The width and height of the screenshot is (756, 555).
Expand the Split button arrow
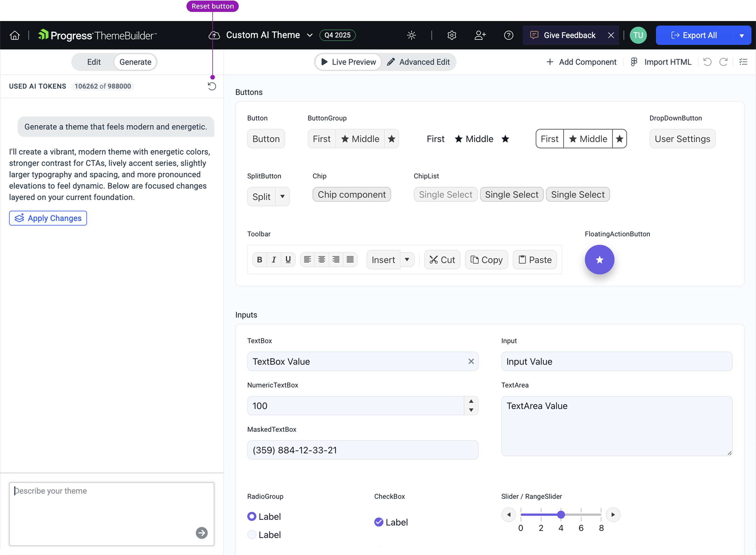click(x=283, y=197)
